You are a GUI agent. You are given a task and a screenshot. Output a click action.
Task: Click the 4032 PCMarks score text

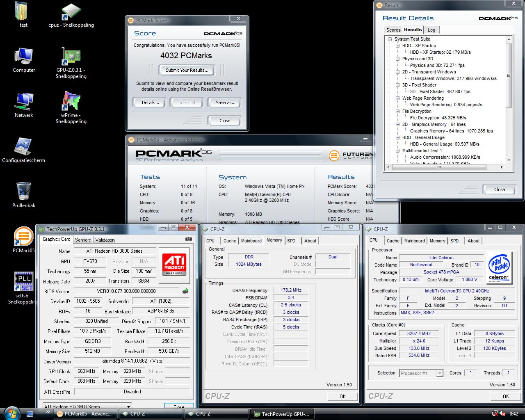coord(186,56)
